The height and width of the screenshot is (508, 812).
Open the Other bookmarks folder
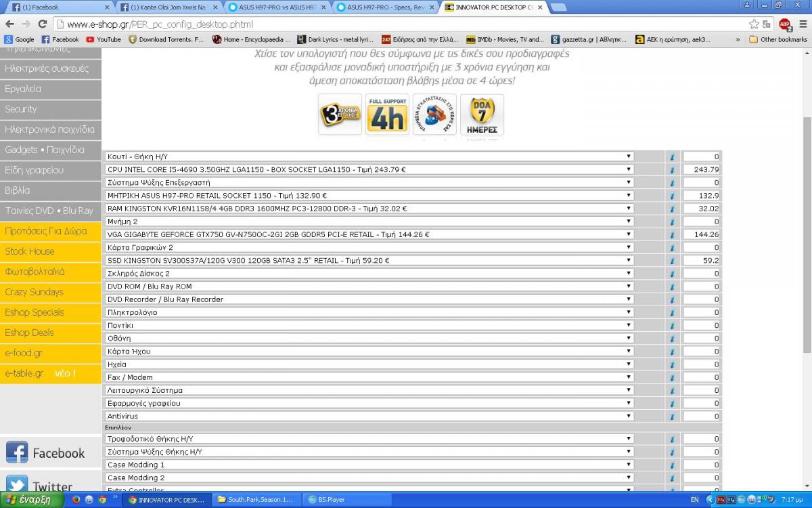(778, 39)
